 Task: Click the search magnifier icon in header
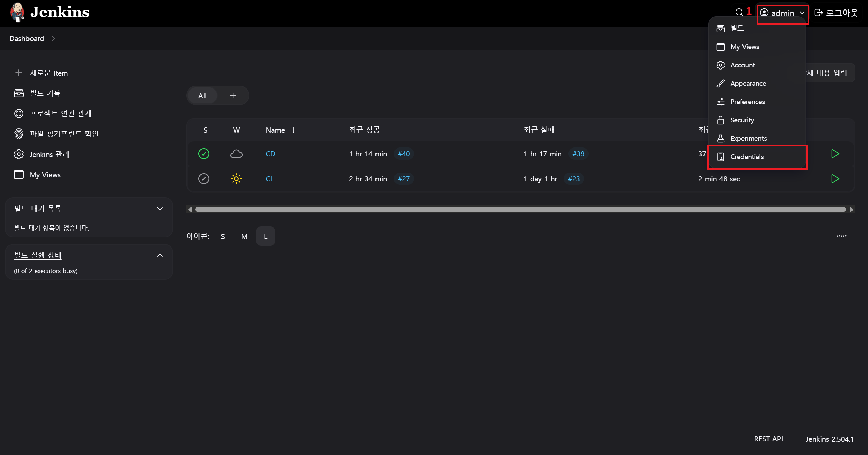tap(739, 13)
